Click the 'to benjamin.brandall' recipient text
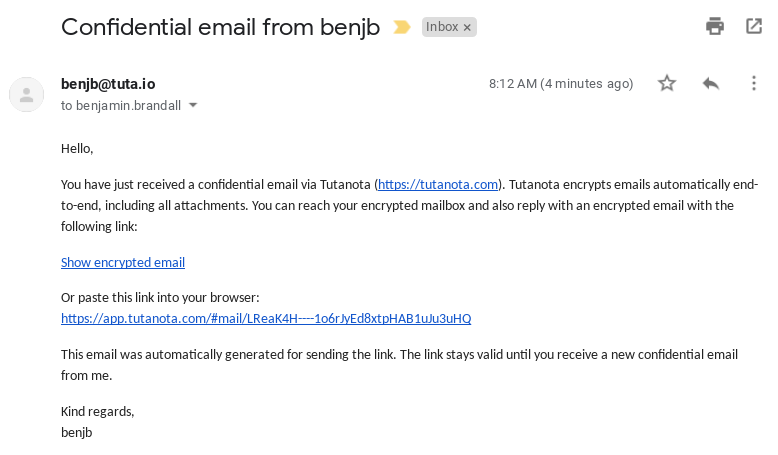The width and height of the screenshot is (778, 455). (x=121, y=106)
